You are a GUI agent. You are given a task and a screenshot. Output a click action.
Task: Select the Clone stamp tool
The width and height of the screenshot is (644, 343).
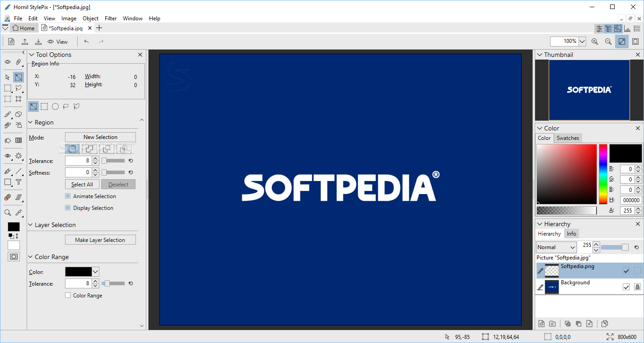(x=8, y=125)
